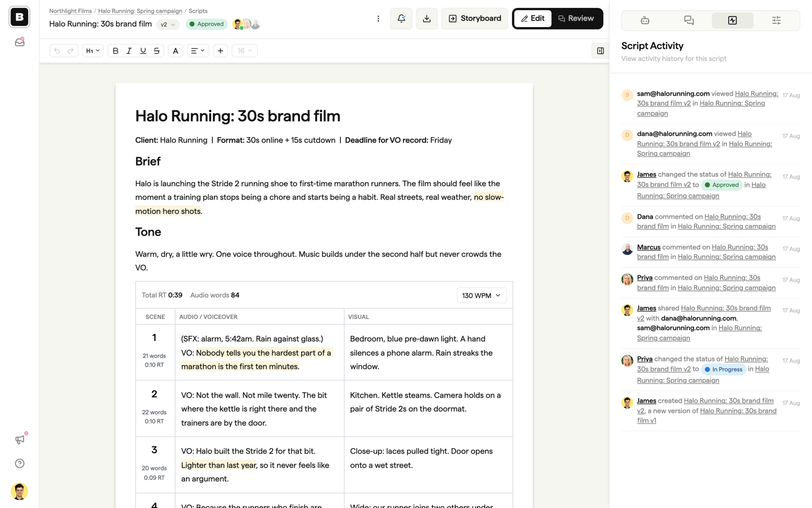The height and width of the screenshot is (508, 812).
Task: Click the plus insert button in toolbar
Action: click(x=220, y=51)
